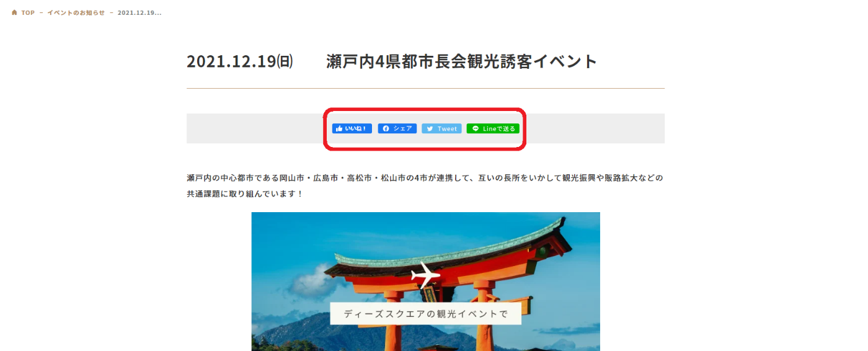
Task: Share to Facebook via the シェア label
Action: 402,129
